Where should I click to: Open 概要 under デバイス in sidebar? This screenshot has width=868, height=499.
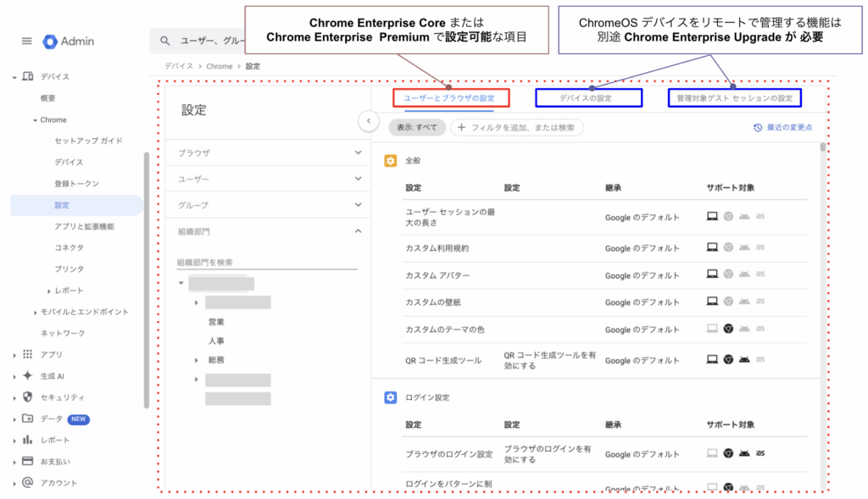pos(47,98)
